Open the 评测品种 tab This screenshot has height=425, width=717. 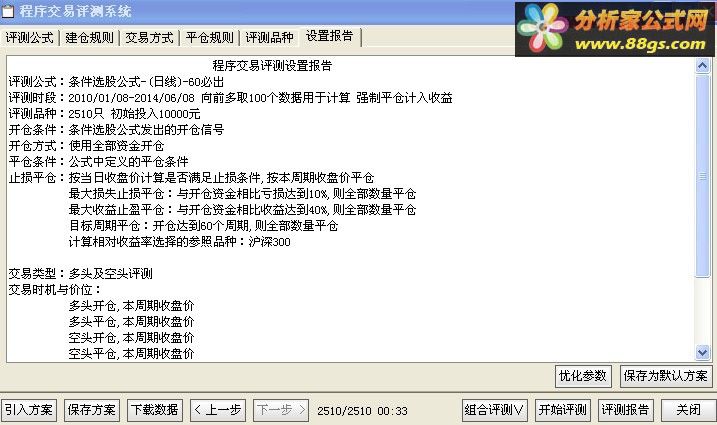[x=269, y=38]
